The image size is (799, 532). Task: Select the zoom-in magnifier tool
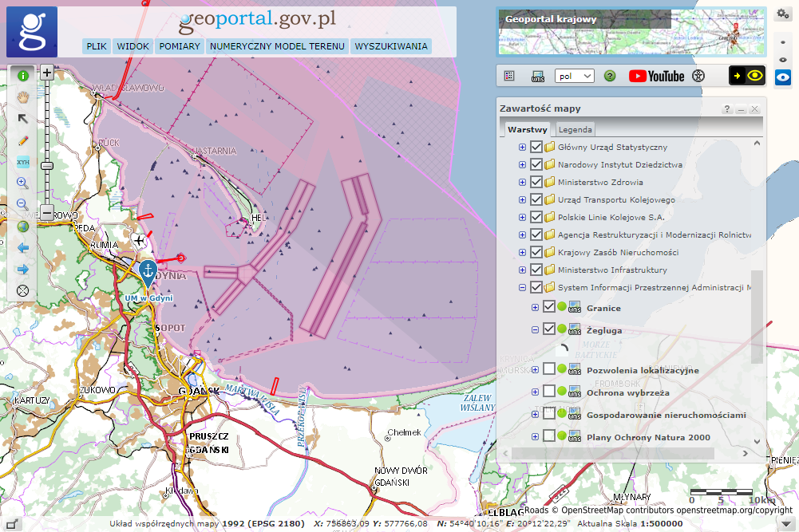[x=23, y=183]
